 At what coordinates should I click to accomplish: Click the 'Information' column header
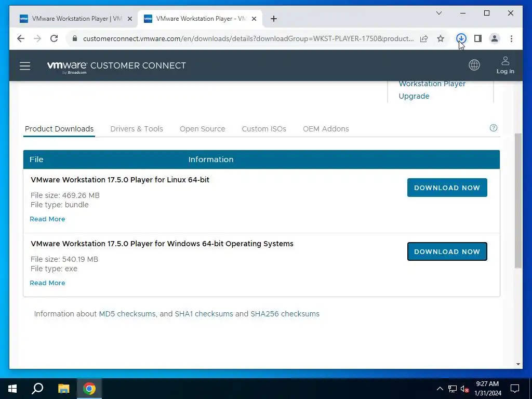pos(211,159)
